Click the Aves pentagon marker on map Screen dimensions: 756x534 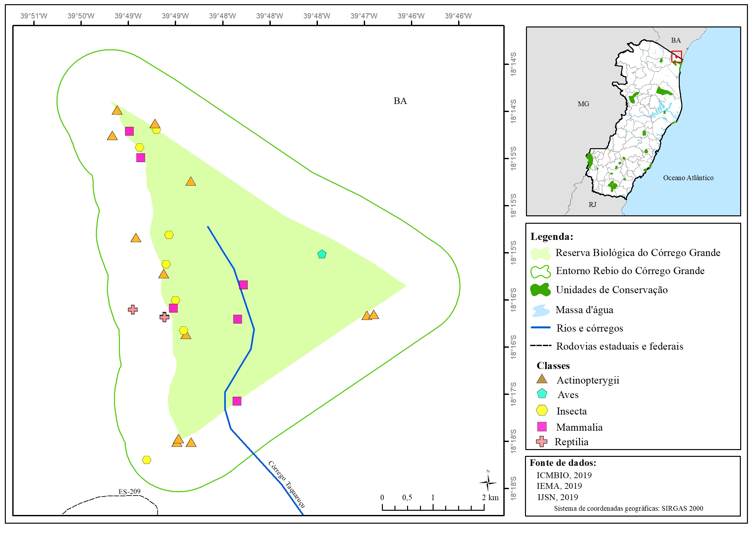coord(322,254)
